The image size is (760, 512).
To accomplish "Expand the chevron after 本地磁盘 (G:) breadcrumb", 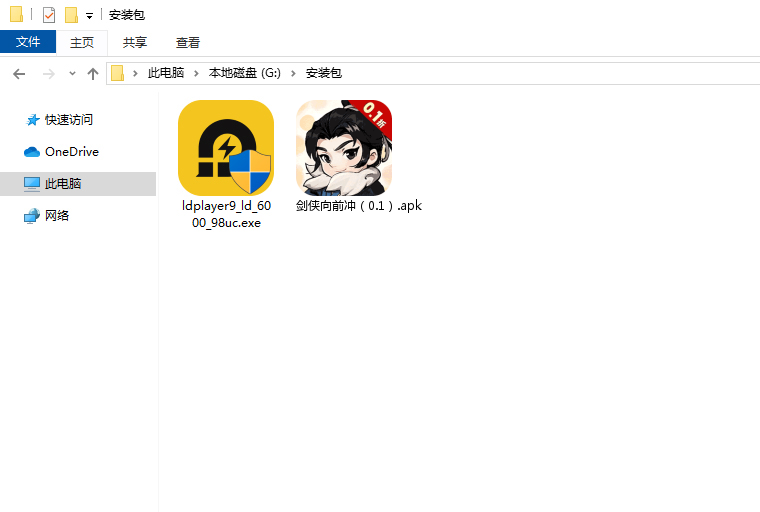I will [294, 74].
